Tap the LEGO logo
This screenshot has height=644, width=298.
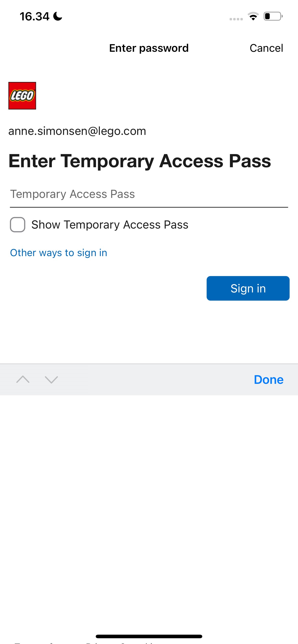(22, 96)
